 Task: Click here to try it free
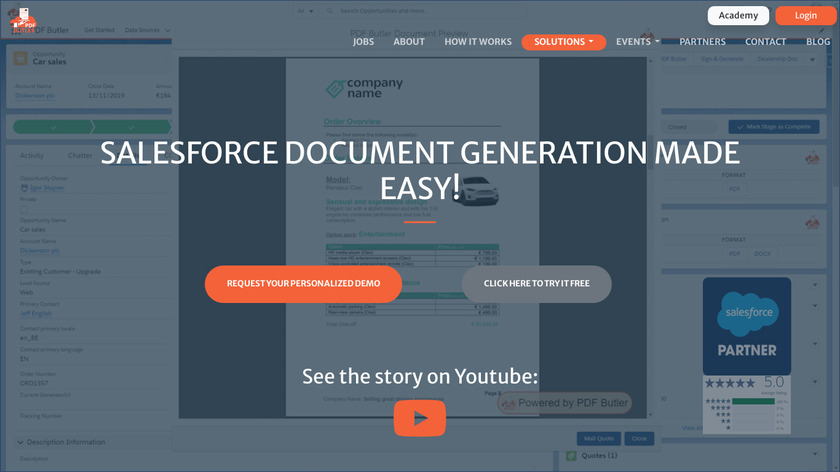pyautogui.click(x=536, y=283)
